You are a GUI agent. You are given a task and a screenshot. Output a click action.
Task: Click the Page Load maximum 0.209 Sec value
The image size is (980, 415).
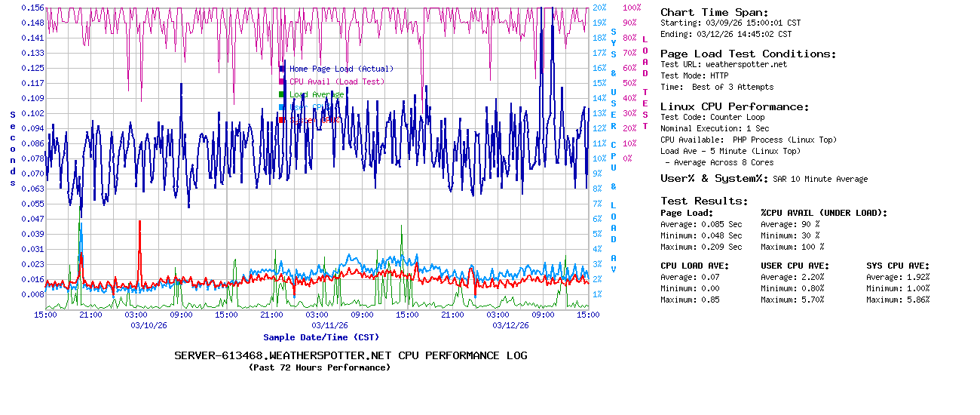click(721, 247)
